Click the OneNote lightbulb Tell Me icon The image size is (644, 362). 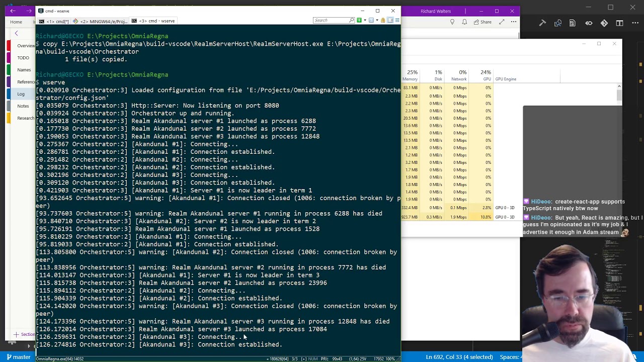pyautogui.click(x=452, y=22)
